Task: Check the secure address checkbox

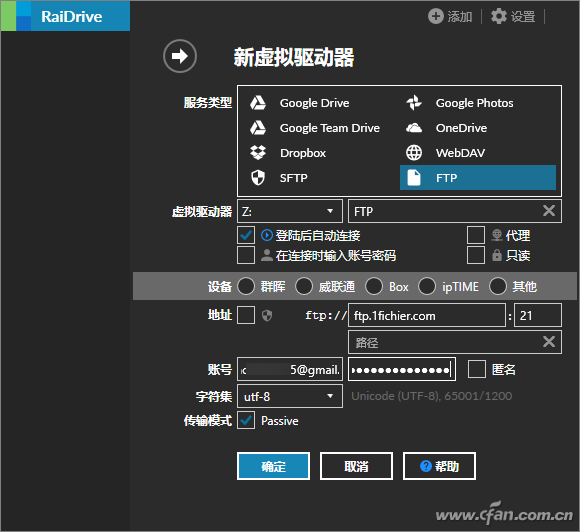Action: [246, 315]
